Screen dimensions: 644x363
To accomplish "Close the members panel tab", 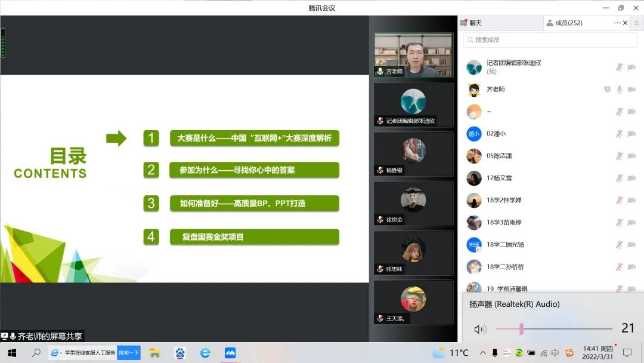I will tap(625, 23).
